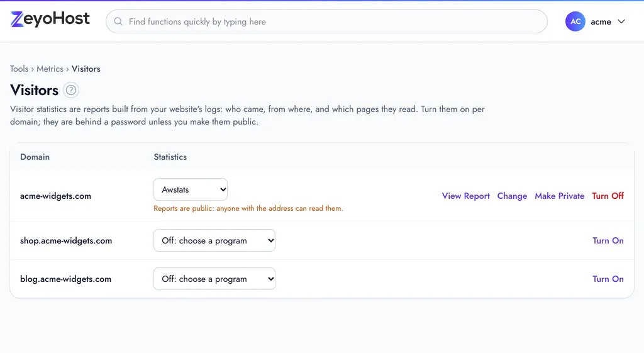Click the shop.acme-widgets.com domain name
This screenshot has width=644, height=353.
point(66,240)
